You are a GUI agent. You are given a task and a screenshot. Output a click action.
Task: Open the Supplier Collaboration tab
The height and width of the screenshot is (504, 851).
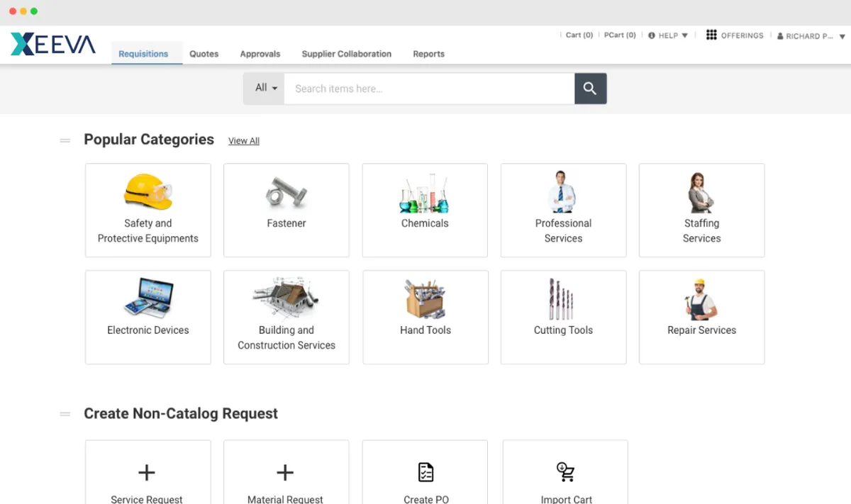(347, 54)
